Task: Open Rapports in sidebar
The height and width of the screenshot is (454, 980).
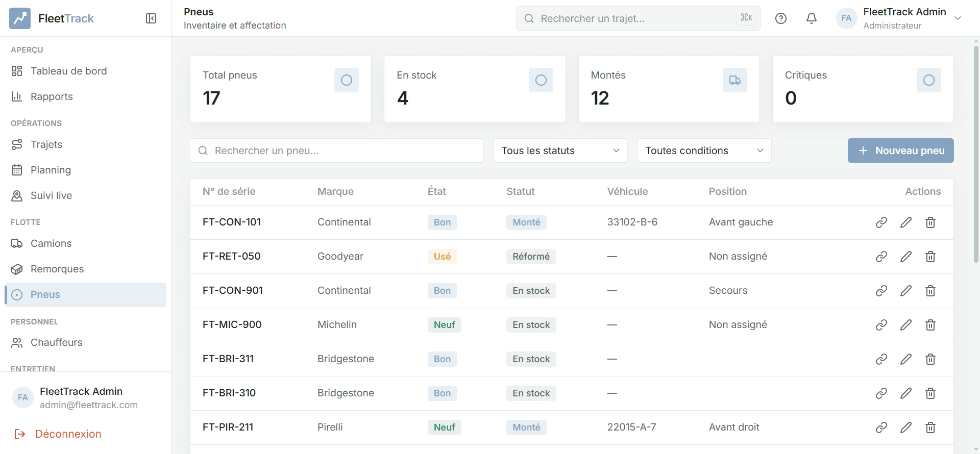Action: 85,96
